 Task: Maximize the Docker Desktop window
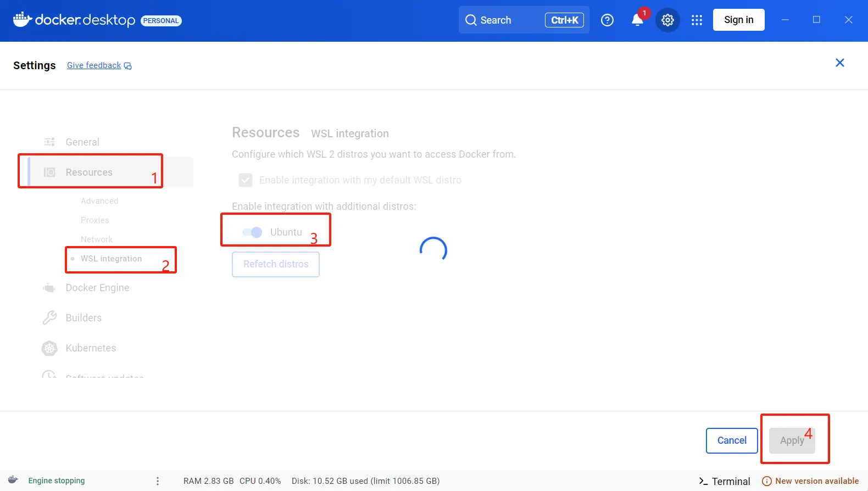click(817, 20)
